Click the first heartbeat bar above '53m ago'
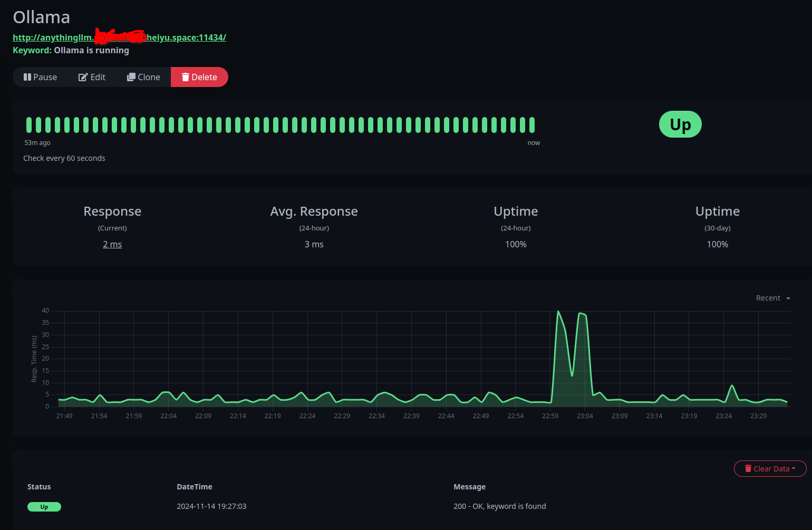 coord(29,125)
